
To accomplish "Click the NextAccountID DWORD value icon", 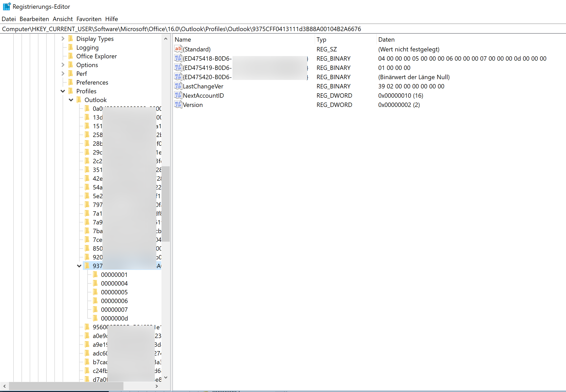I will [178, 95].
